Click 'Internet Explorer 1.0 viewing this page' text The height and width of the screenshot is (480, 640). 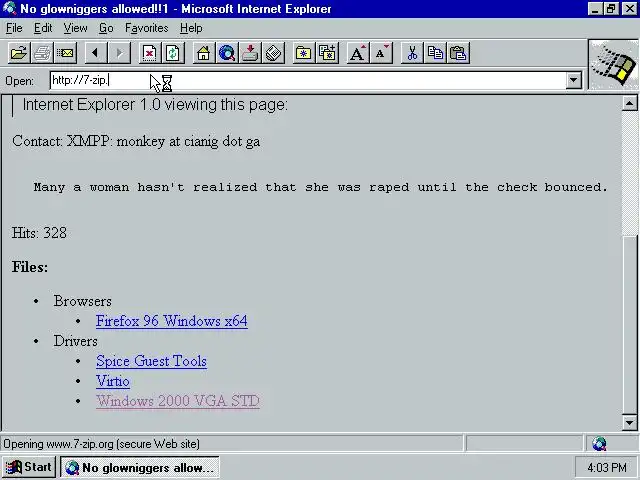tap(155, 105)
